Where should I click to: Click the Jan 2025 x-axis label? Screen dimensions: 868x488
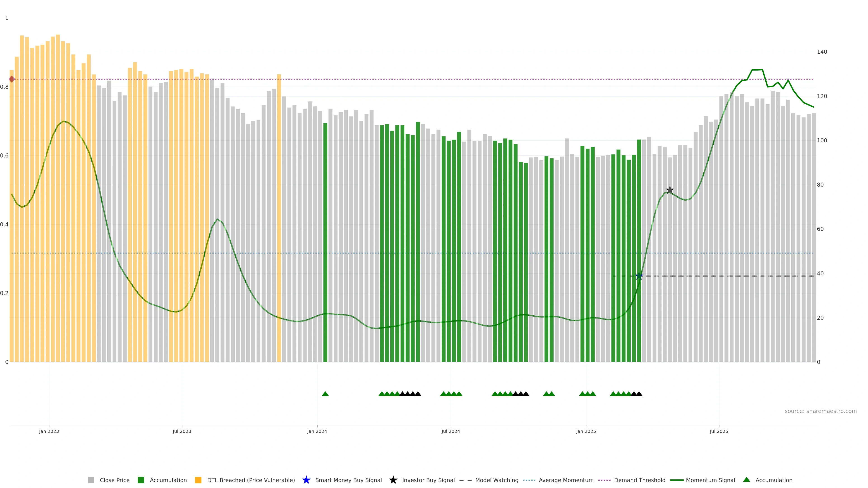click(x=586, y=431)
